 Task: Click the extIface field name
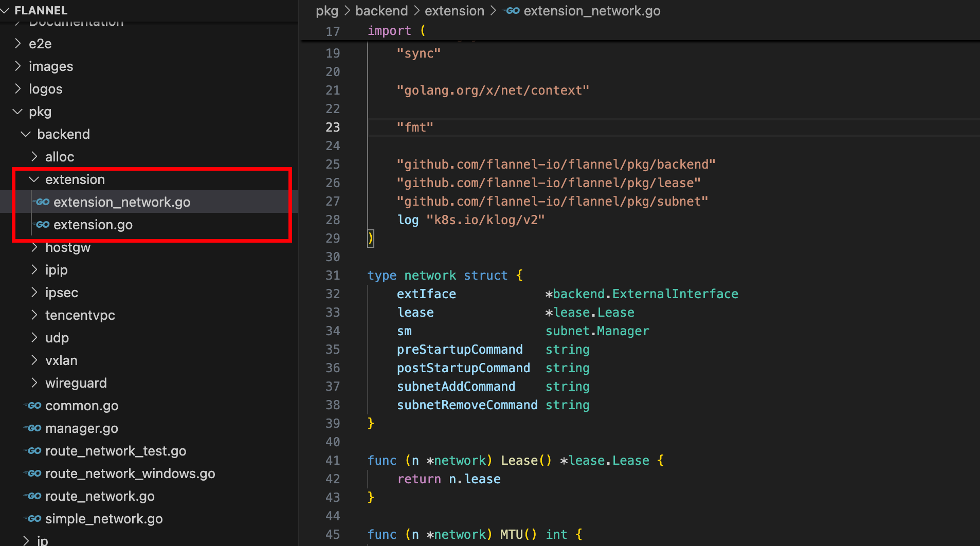click(x=426, y=294)
